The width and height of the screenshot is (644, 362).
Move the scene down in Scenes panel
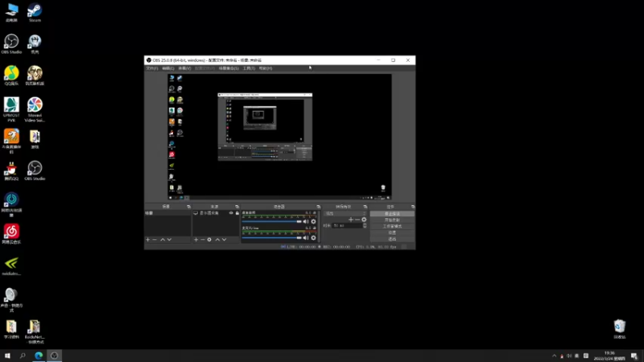click(x=169, y=240)
